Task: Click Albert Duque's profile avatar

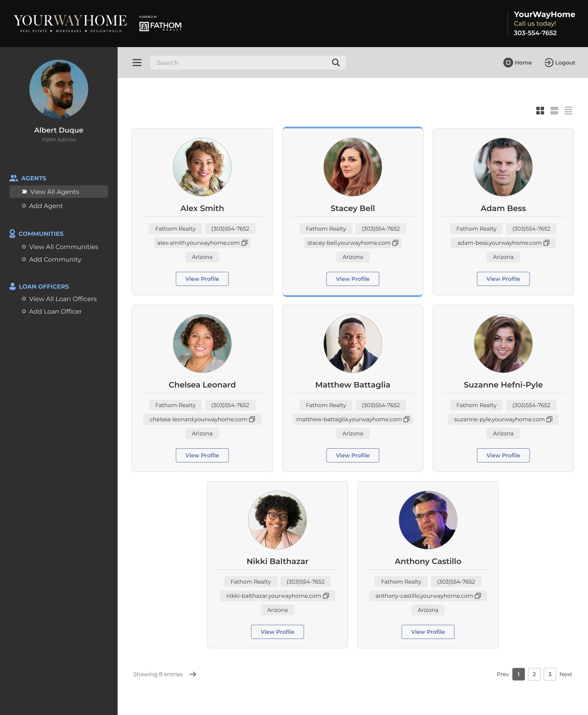Action: pyautogui.click(x=59, y=89)
